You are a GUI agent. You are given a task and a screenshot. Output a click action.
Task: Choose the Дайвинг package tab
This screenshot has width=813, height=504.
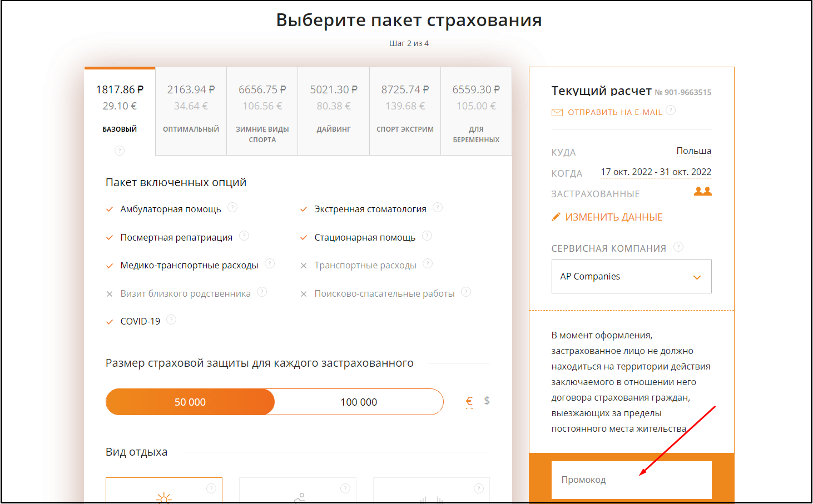coord(334,111)
